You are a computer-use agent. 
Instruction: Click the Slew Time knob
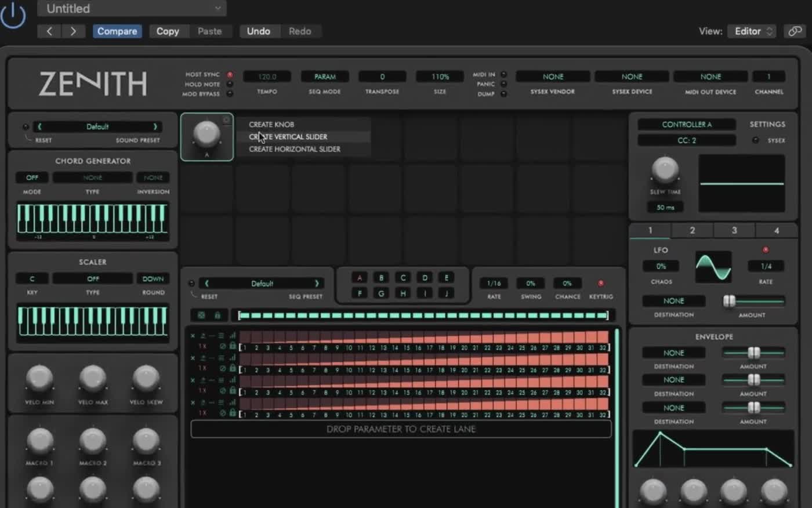pos(665,169)
